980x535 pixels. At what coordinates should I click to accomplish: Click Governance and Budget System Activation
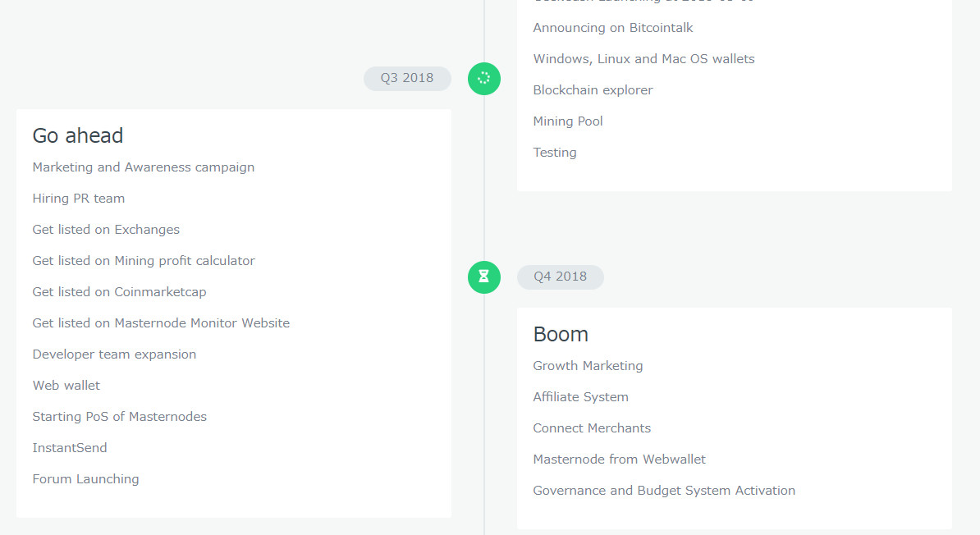coord(664,491)
